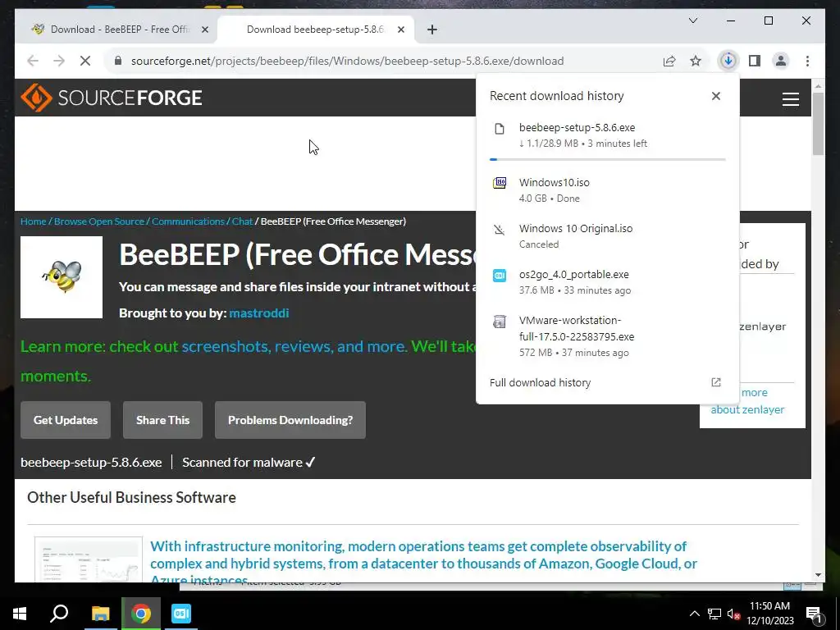Viewport: 840px width, 630px height.
Task: Click the BeeBEEP bee logo image
Action: (62, 277)
